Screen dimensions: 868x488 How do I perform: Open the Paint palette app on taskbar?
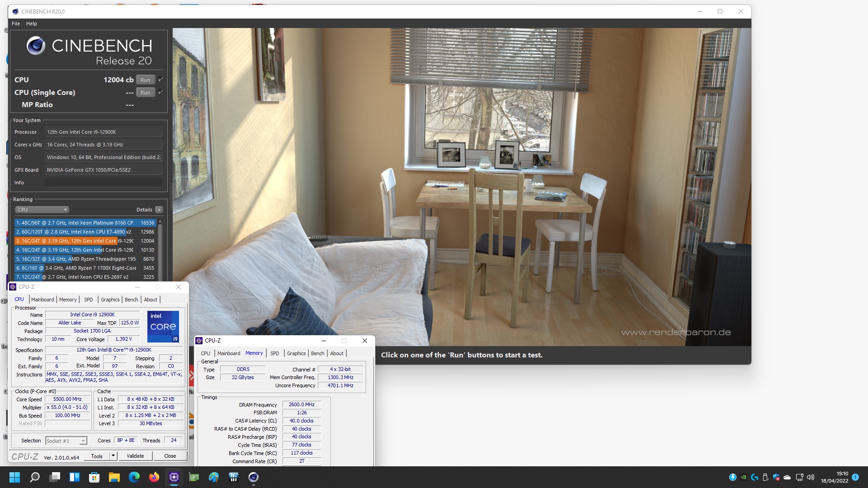214,477
